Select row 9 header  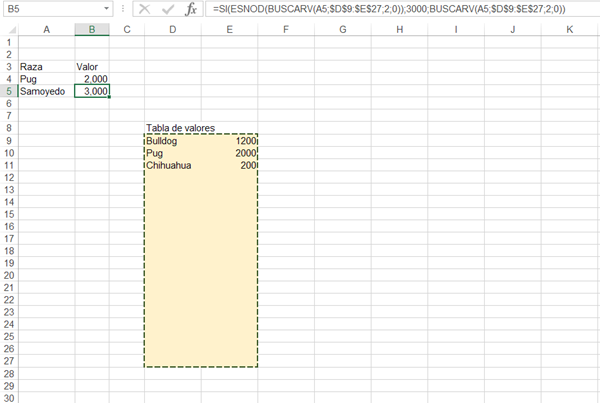pos(9,141)
